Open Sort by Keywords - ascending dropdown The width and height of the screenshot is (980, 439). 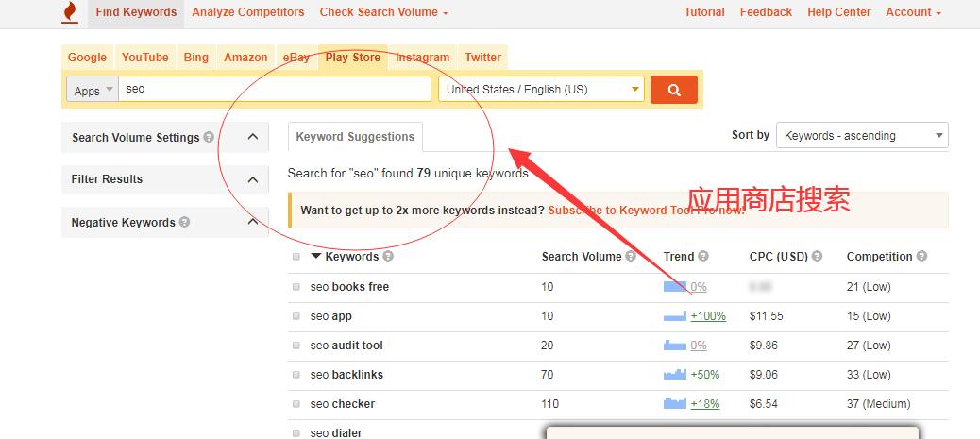coord(862,136)
